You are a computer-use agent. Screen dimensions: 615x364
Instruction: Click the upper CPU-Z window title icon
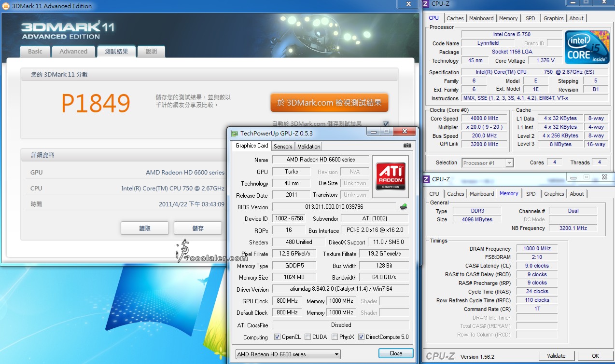426,4
